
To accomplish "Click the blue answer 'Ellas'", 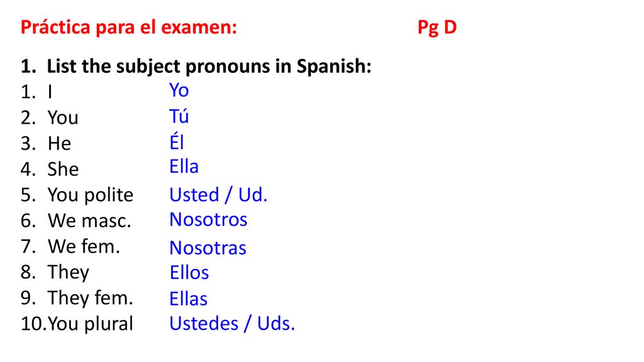I will (x=189, y=299).
